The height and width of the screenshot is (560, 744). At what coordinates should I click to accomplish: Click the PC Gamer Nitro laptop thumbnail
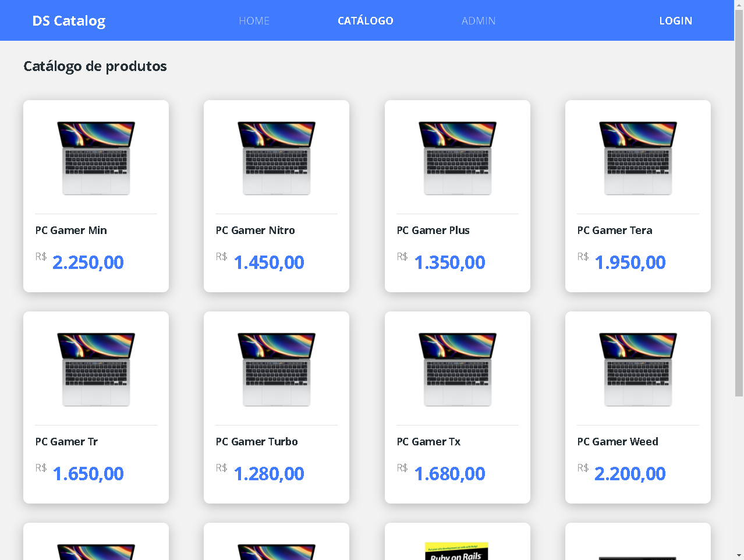coord(276,157)
